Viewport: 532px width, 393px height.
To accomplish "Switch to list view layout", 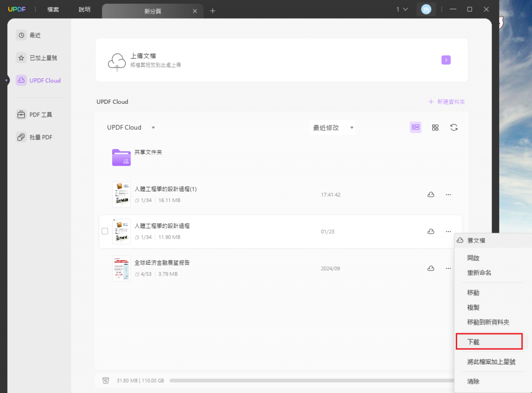I will 416,128.
